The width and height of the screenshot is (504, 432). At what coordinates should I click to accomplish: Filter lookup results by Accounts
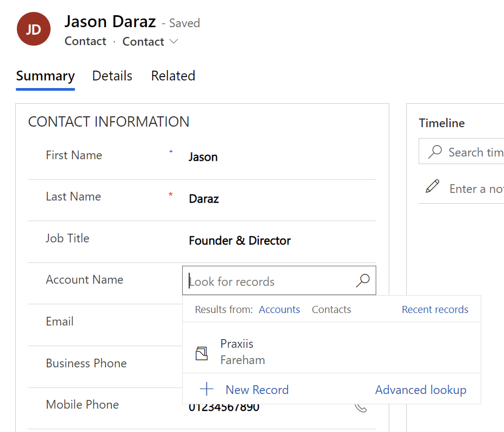[x=279, y=309]
